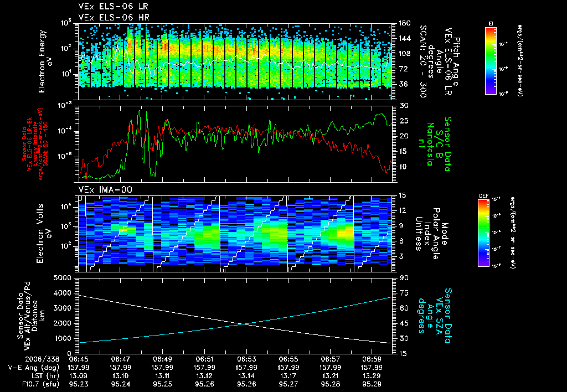Select the LST value 13.17
567x392 pixels.
[x=288, y=376]
